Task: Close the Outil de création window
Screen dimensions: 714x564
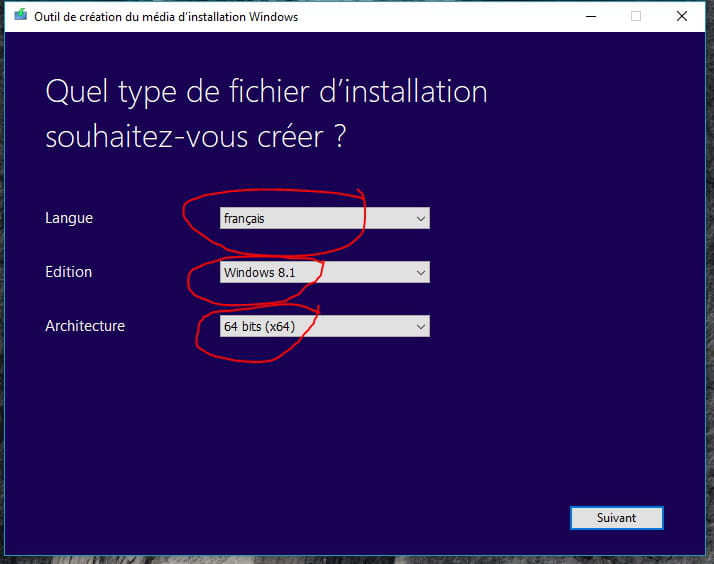Action: pyautogui.click(x=682, y=16)
